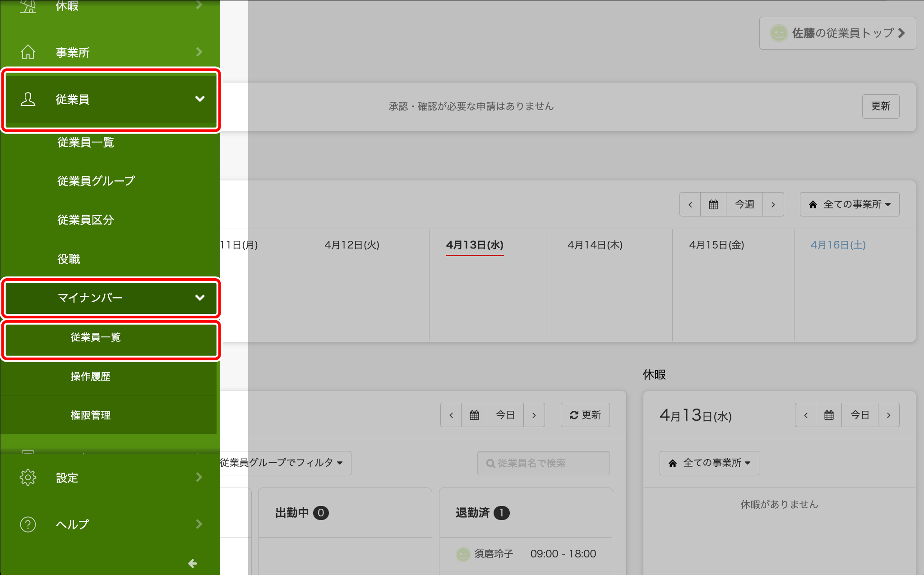Open settings via the gear icon
924x575 pixels.
(28, 477)
